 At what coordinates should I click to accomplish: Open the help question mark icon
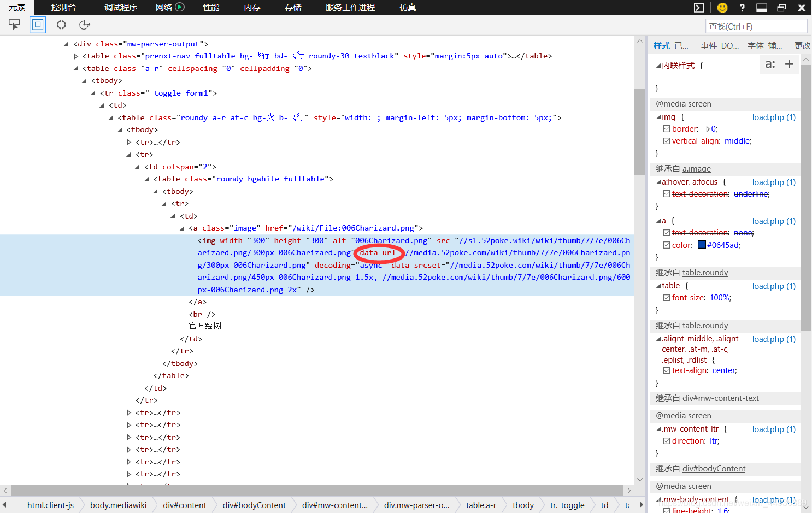(742, 8)
